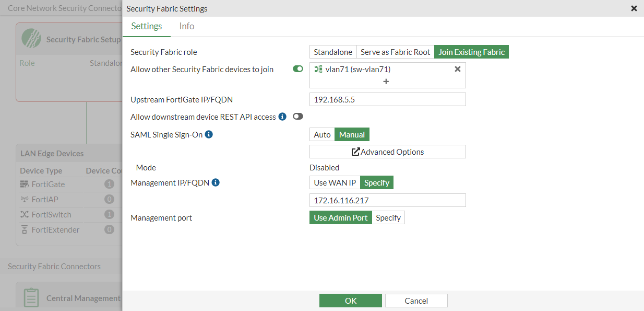Image resolution: width=644 pixels, height=311 pixels.
Task: Click the Central Management clipboard icon
Action: [x=31, y=297]
